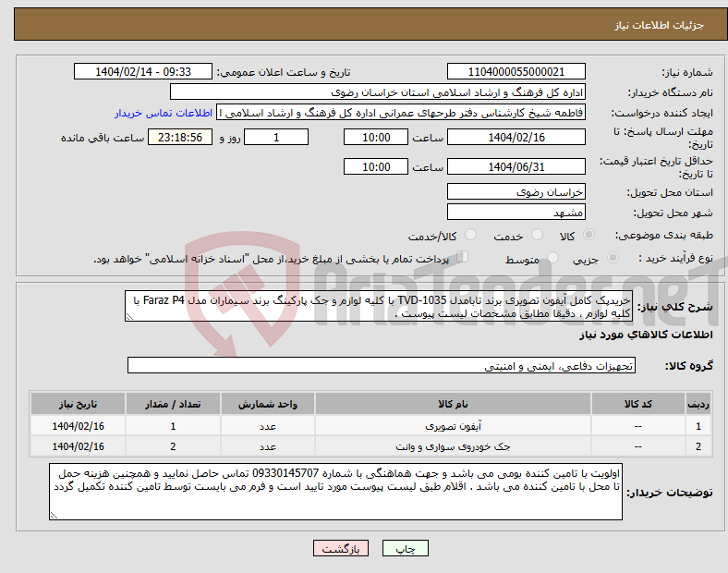Click the تعداد / مقدار column header
Screen dimensions: 728x573
[173, 404]
